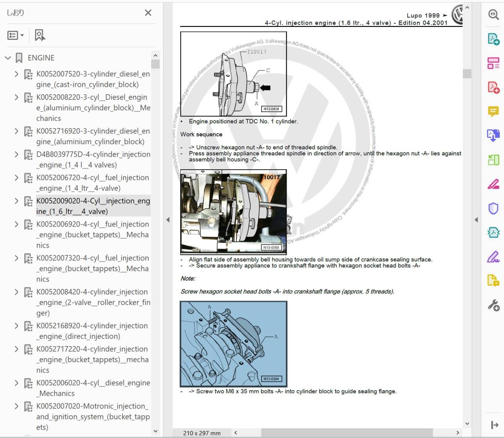Open the pink Redact pen tool
Viewport: 504px width, 438px height.
tap(493, 184)
